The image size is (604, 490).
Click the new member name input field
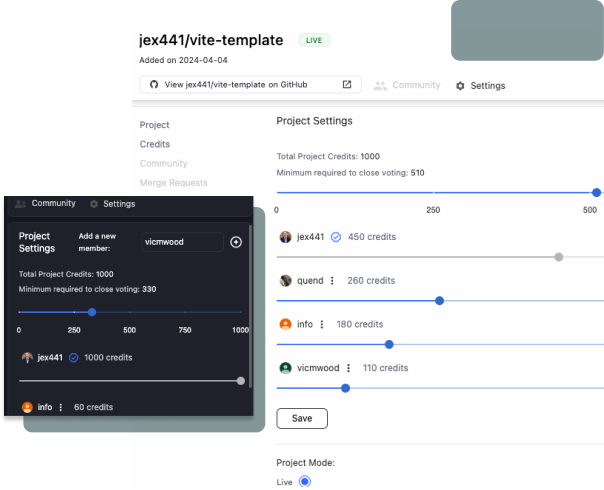click(181, 242)
